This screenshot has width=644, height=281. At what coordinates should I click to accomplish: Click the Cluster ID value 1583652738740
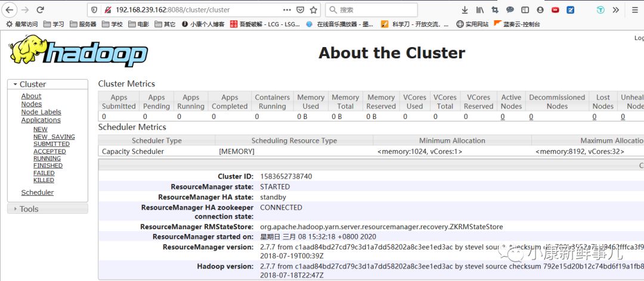point(286,176)
